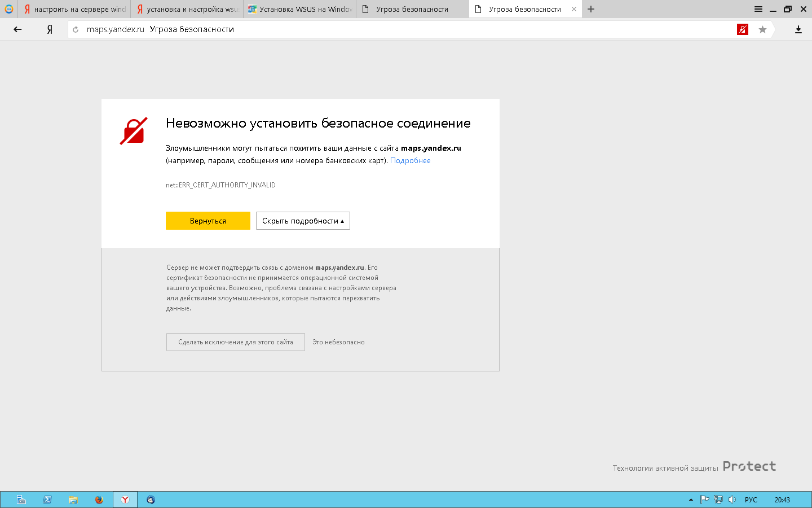Bookmark the page with the star icon
812x508 pixels.
762,29
